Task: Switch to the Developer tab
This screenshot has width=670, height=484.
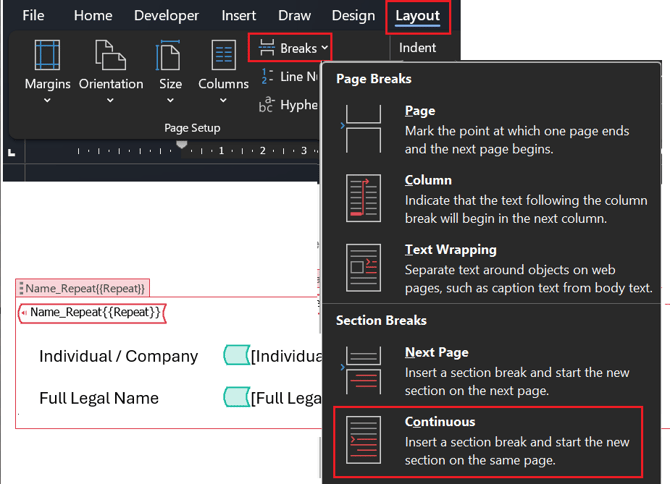Action: (166, 16)
